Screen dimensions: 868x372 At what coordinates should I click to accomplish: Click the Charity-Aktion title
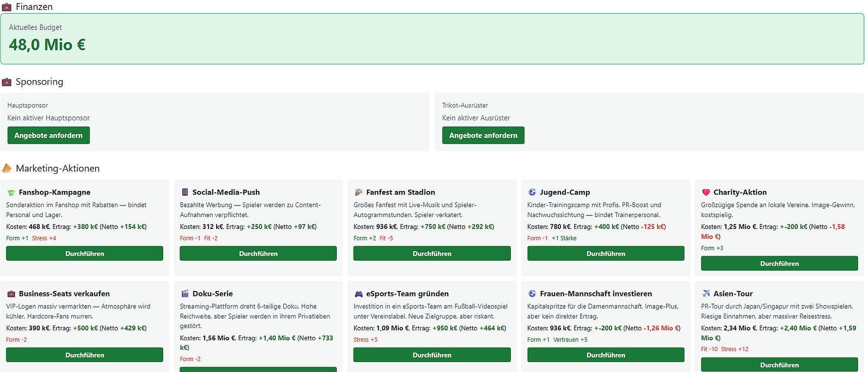coord(740,192)
